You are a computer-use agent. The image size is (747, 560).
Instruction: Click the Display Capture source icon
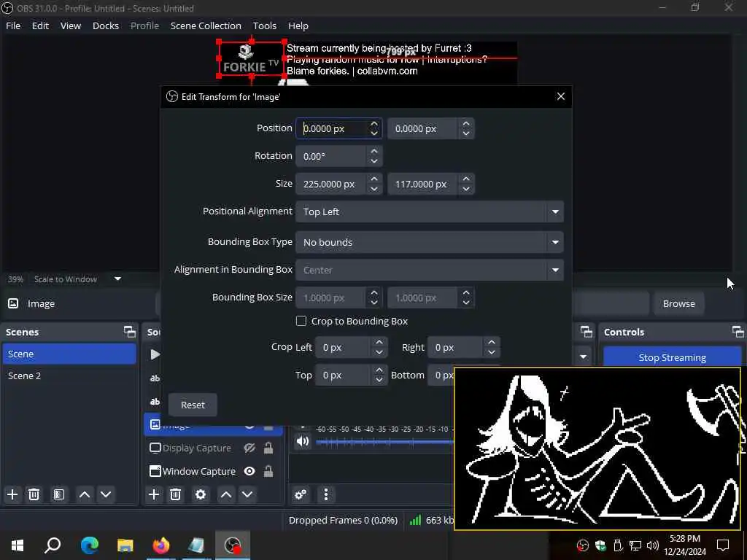155,448
